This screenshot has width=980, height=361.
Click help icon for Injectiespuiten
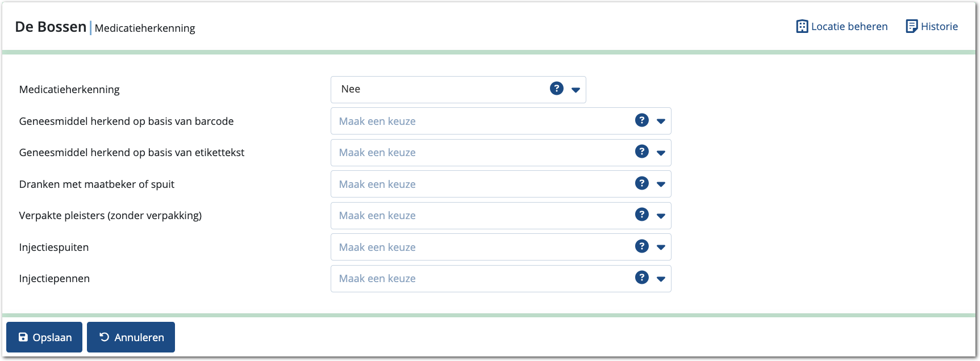[642, 246]
